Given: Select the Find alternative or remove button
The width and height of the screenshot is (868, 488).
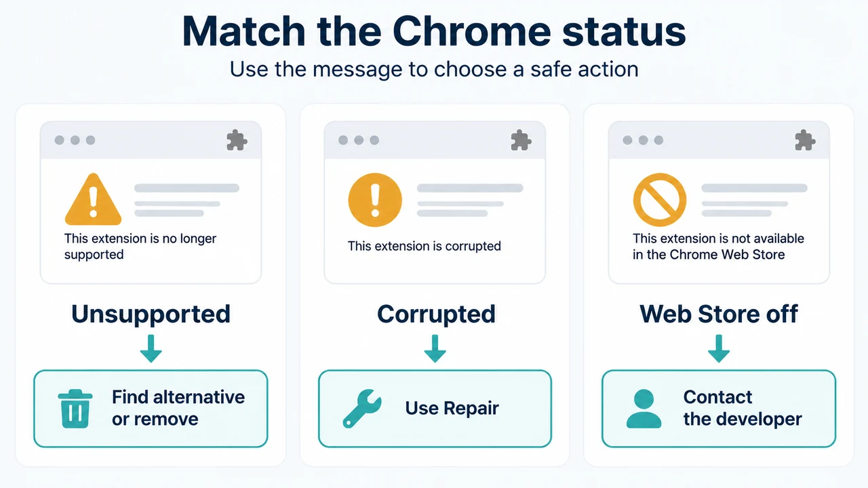Looking at the screenshot, I should point(151,409).
